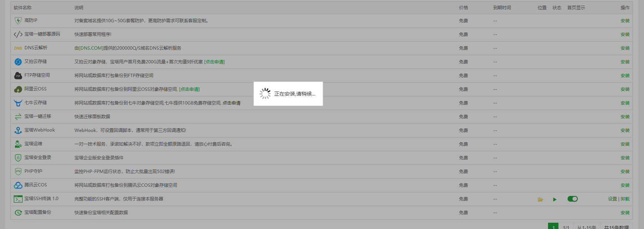Click the 宝塔WebHook anchor icon
The width and height of the screenshot is (644, 229).
click(x=18, y=130)
